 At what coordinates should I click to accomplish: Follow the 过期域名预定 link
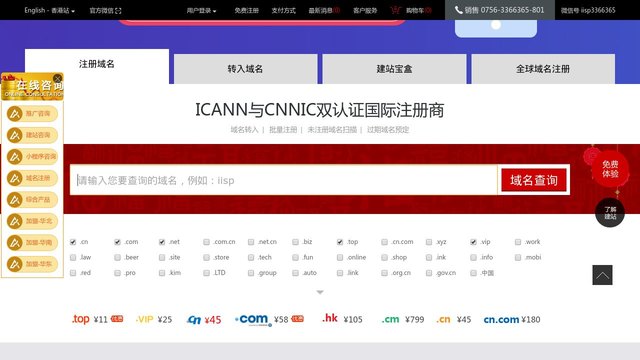click(388, 130)
